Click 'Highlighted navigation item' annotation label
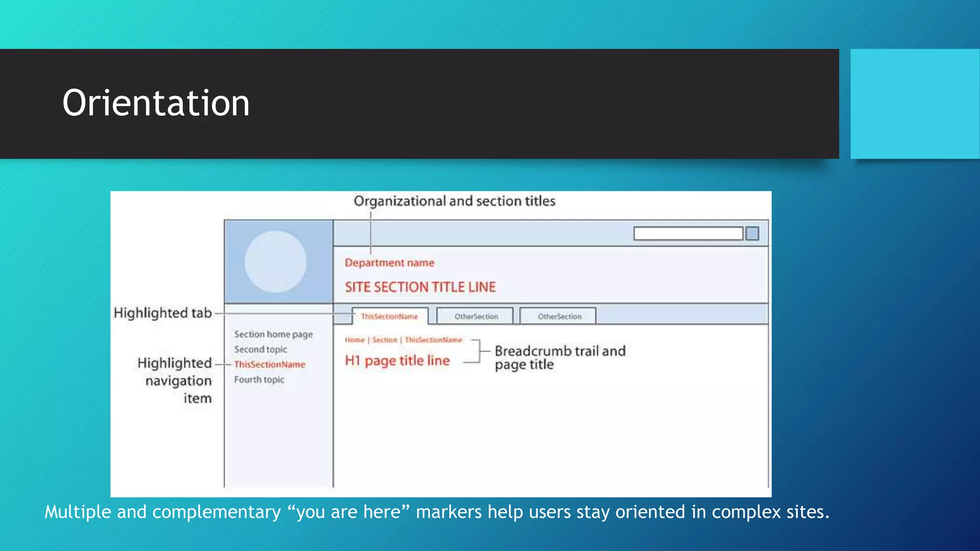 point(175,380)
